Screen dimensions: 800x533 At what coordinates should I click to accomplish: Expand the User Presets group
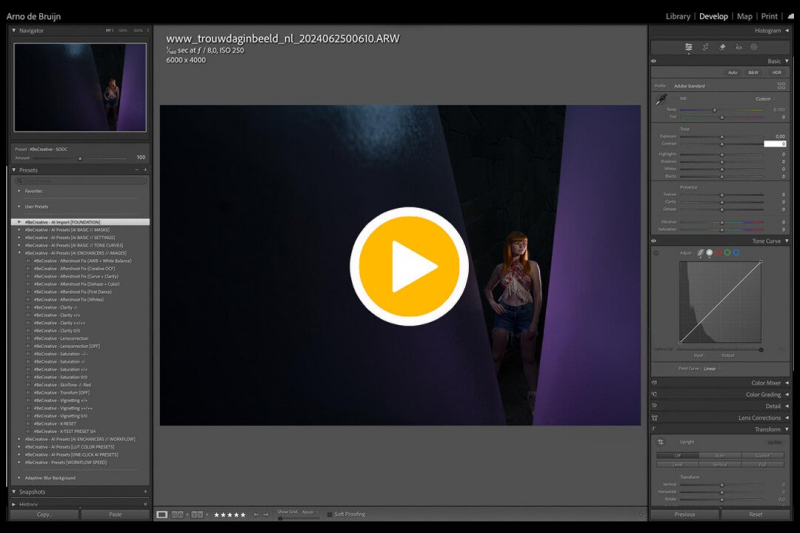[19, 207]
